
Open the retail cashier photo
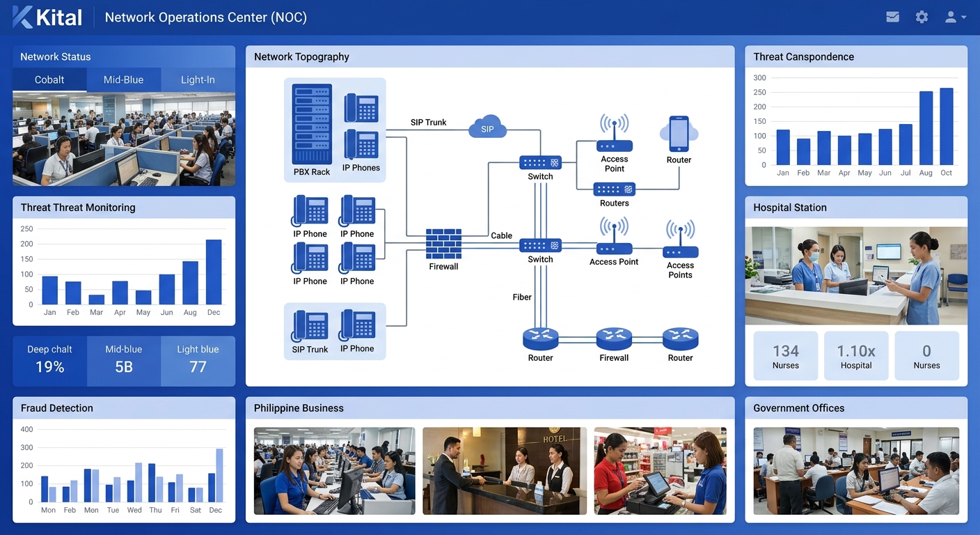(x=660, y=471)
